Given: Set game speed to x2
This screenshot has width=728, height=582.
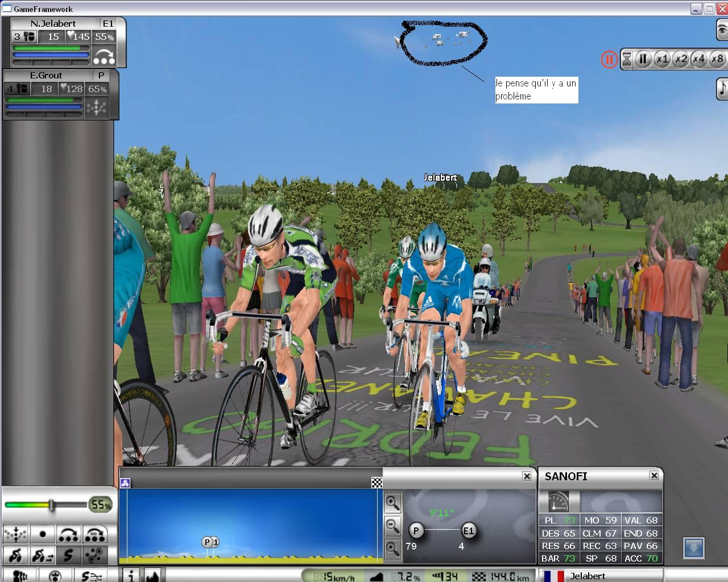Looking at the screenshot, I should click(681, 59).
